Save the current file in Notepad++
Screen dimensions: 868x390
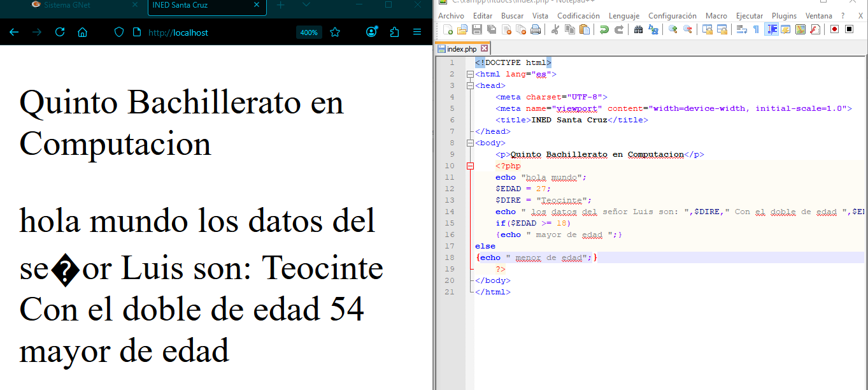pos(477,29)
